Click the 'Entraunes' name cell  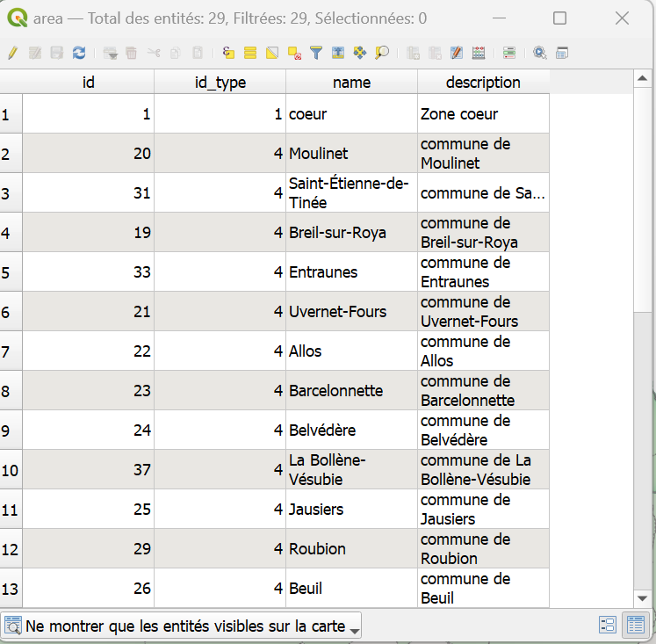click(x=352, y=272)
